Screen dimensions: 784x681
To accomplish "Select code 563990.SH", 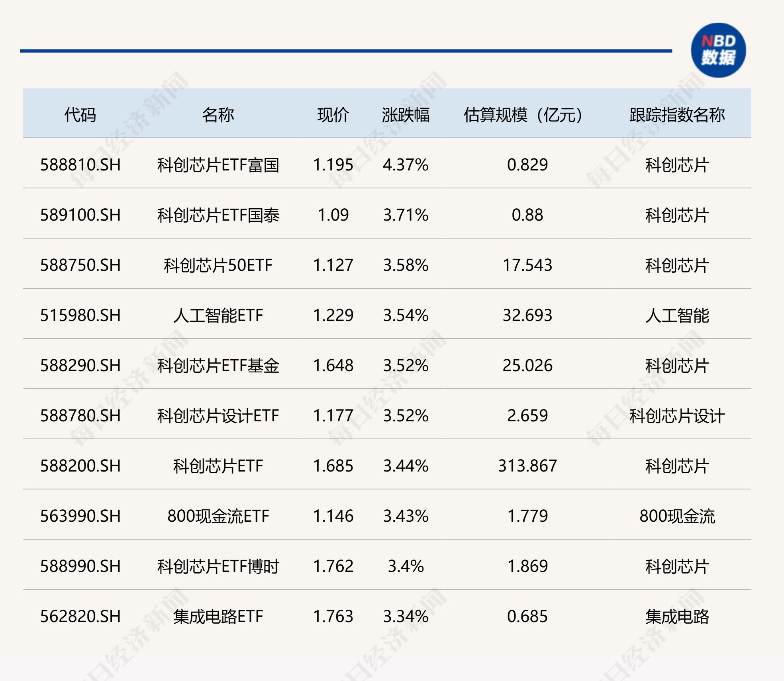I will pyautogui.click(x=80, y=516).
